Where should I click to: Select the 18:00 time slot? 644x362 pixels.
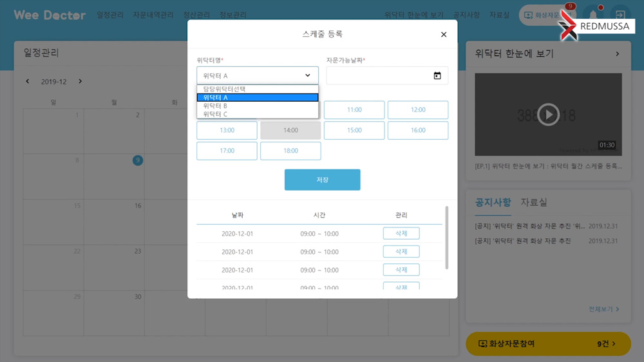pos(290,151)
